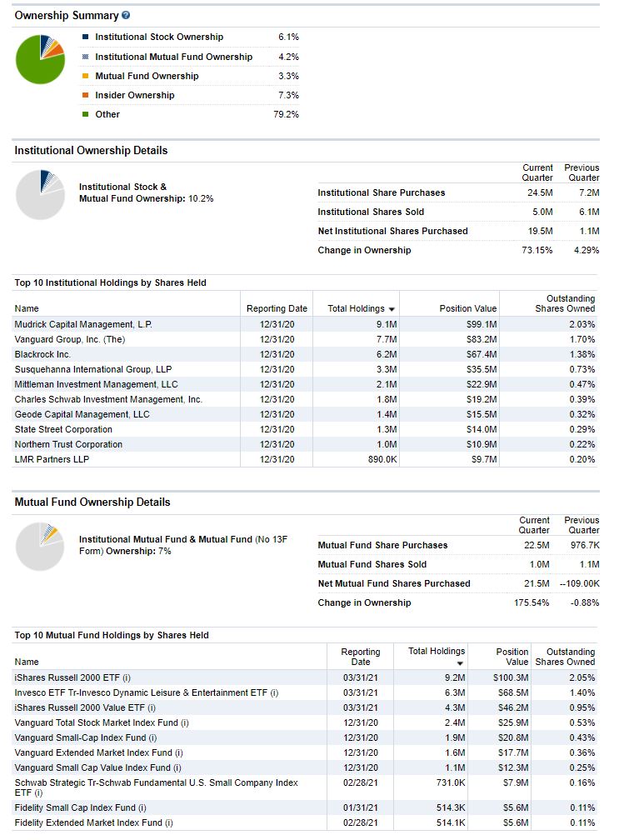Sort mutual fund table by Total Holdings arrow
Viewport: 619px width, 840px height.
pyautogui.click(x=458, y=663)
